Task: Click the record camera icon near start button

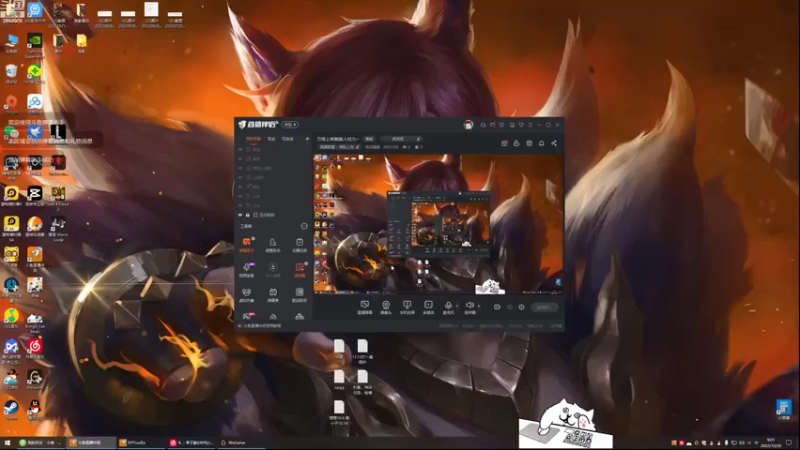Action: 497,307
